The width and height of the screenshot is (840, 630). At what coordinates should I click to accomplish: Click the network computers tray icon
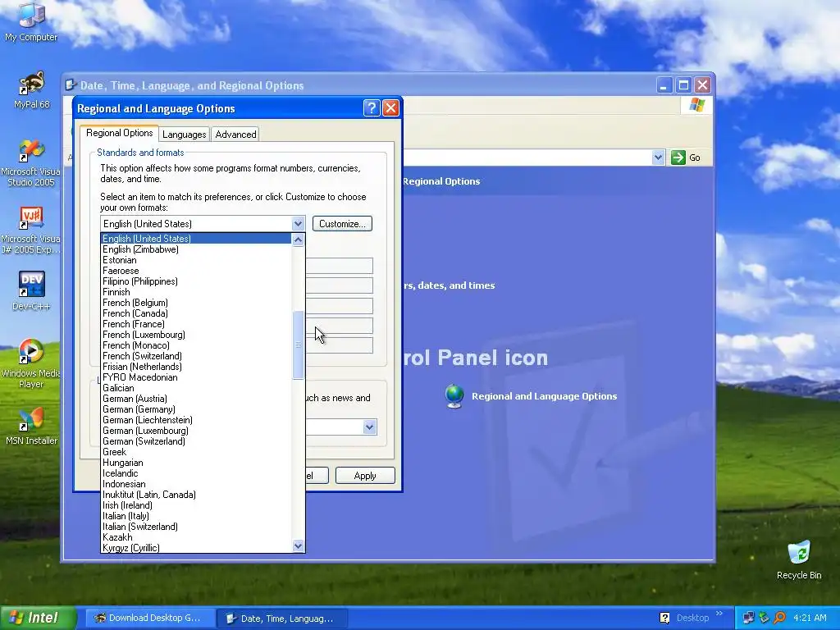coord(748,618)
